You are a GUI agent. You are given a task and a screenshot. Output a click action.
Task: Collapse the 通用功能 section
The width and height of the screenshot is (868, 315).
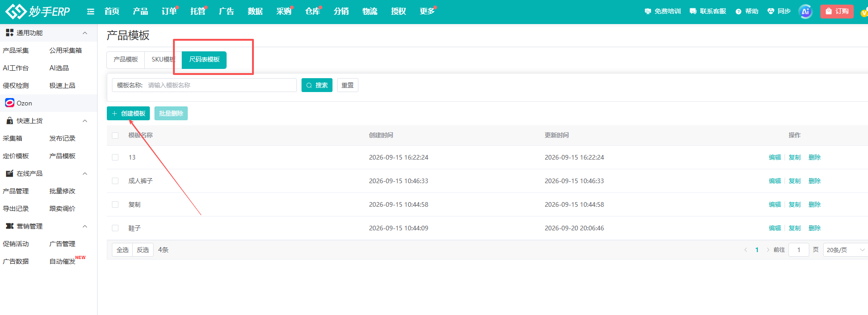click(85, 33)
